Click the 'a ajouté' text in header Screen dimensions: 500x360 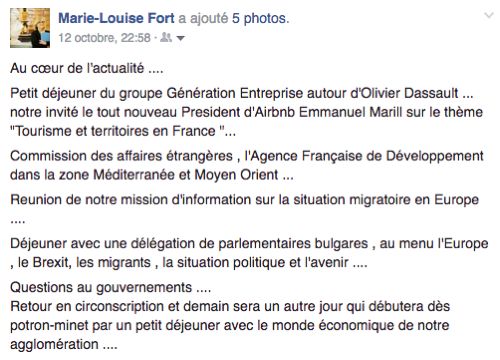(203, 18)
